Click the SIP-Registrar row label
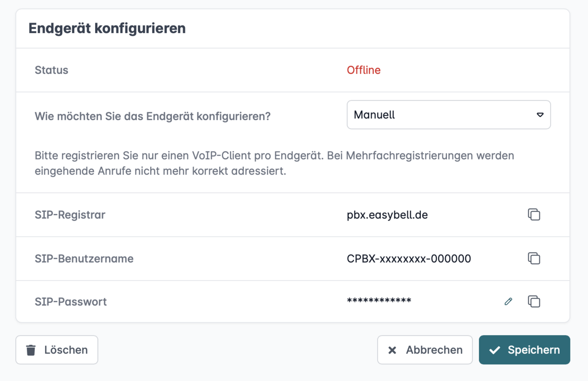The width and height of the screenshot is (588, 381). point(70,215)
